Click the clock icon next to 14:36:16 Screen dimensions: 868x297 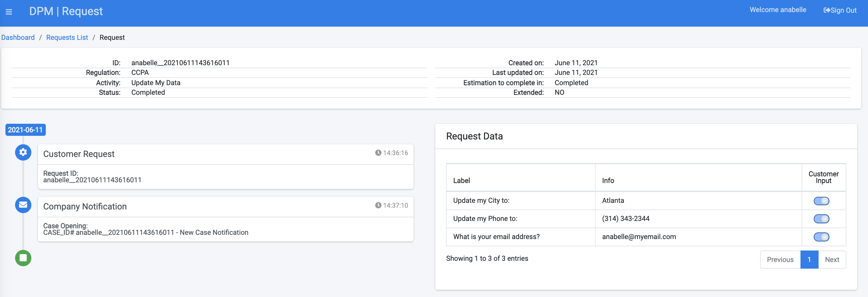(x=378, y=153)
